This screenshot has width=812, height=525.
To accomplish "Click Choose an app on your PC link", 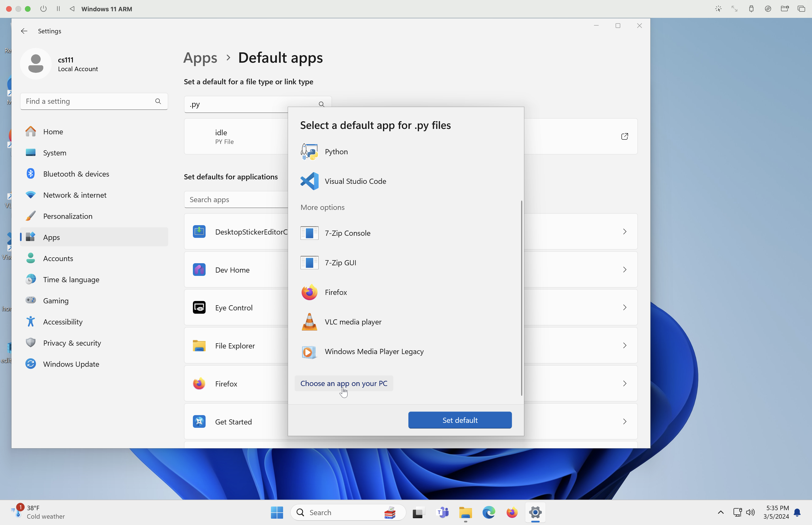I will pyautogui.click(x=344, y=383).
